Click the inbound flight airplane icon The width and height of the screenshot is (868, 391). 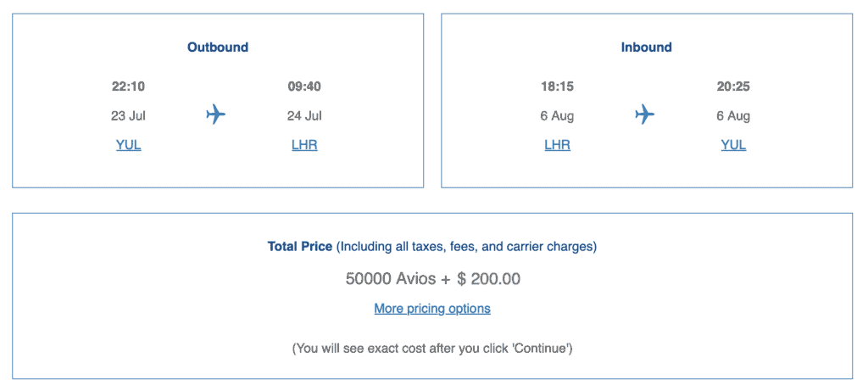click(645, 115)
